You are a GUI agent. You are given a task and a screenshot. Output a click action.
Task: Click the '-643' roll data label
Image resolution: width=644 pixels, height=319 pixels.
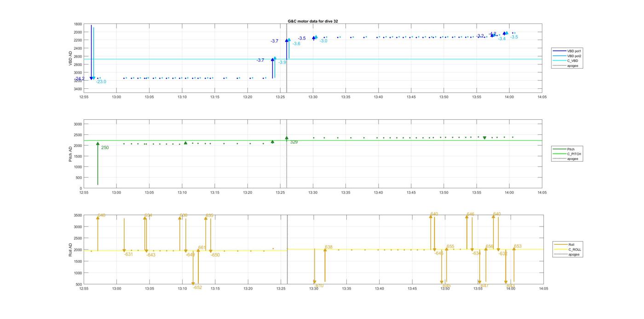point(151,255)
